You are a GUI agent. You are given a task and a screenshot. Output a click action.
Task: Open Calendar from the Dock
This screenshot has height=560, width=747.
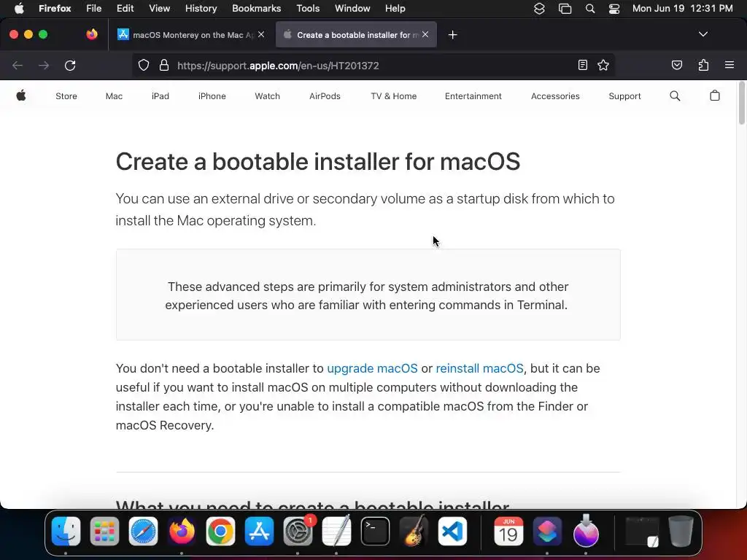click(508, 531)
